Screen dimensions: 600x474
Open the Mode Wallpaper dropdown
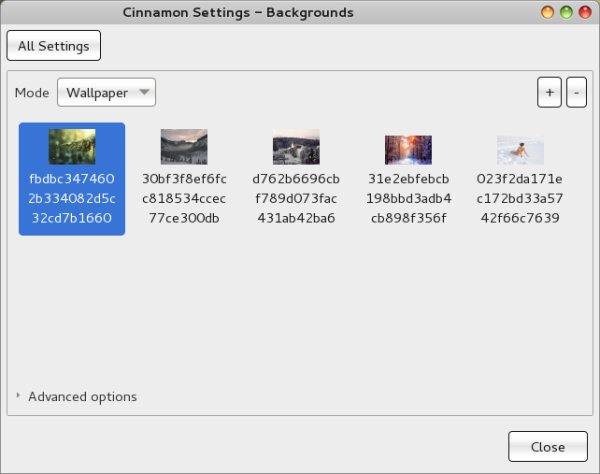click(x=106, y=92)
